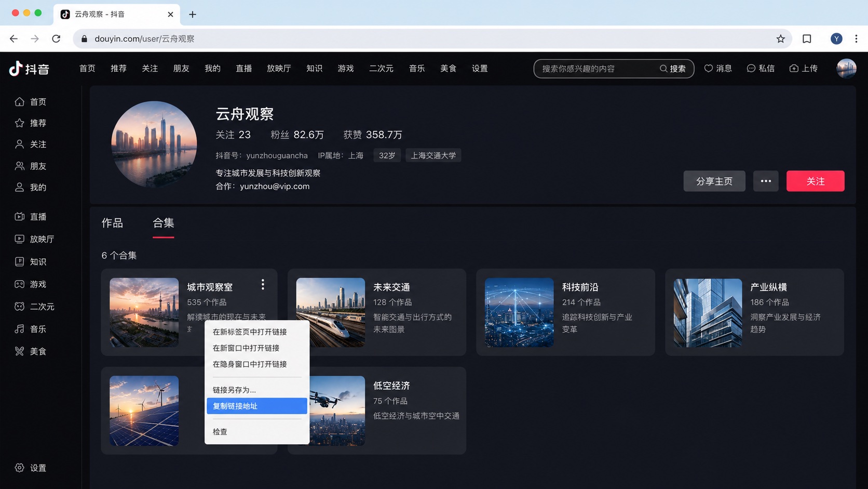Close the 云舟观察 - 抖音 tab
868x489 pixels.
[170, 14]
